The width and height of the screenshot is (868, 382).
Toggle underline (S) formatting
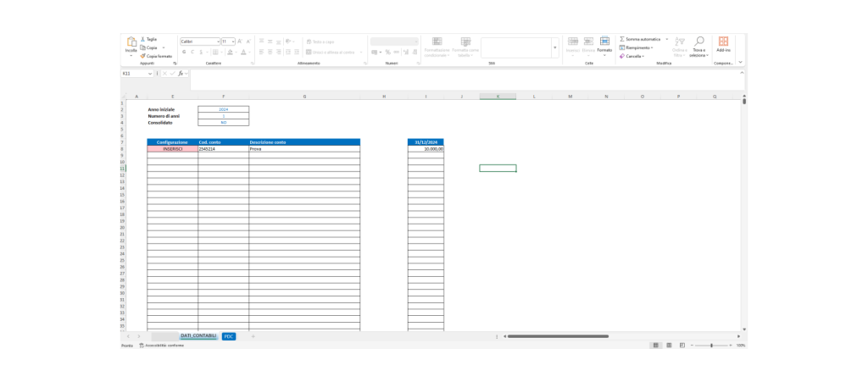click(x=200, y=52)
